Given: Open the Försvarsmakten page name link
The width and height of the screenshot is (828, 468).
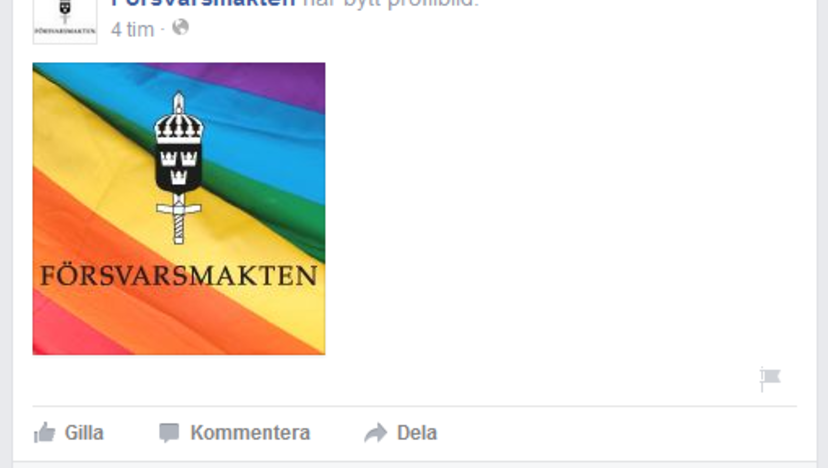Looking at the screenshot, I should click(203, 3).
